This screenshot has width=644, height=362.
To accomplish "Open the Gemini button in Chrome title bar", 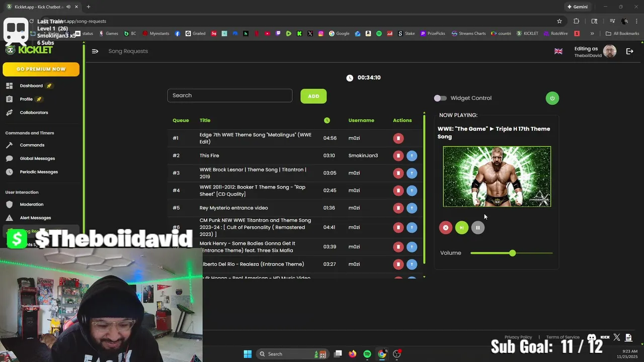I will (577, 7).
